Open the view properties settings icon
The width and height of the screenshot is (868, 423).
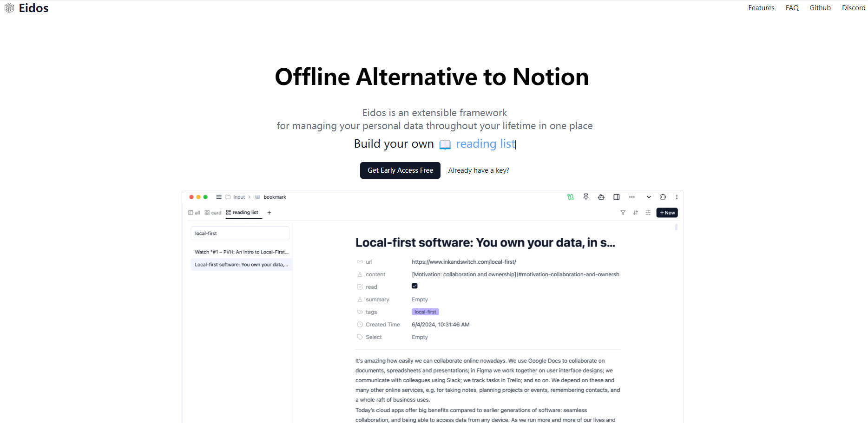click(648, 213)
